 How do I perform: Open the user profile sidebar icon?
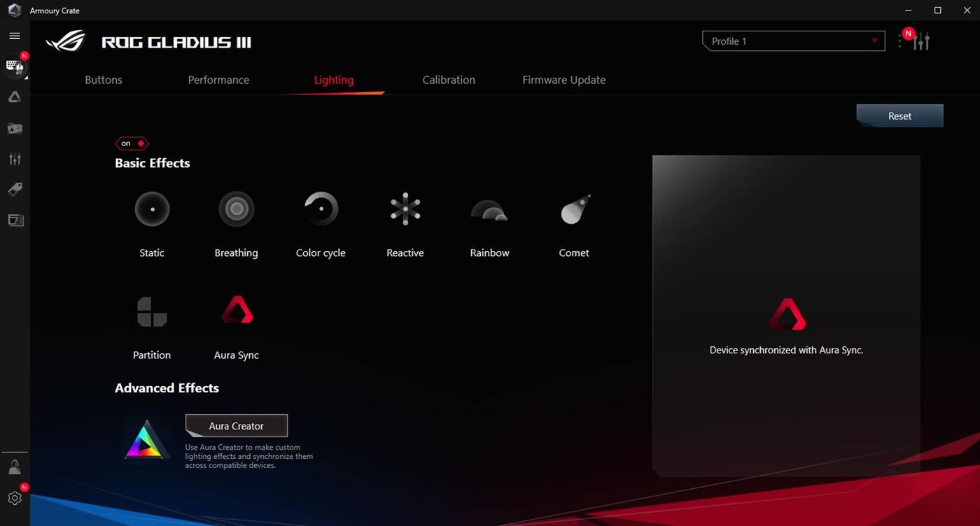[x=15, y=467]
